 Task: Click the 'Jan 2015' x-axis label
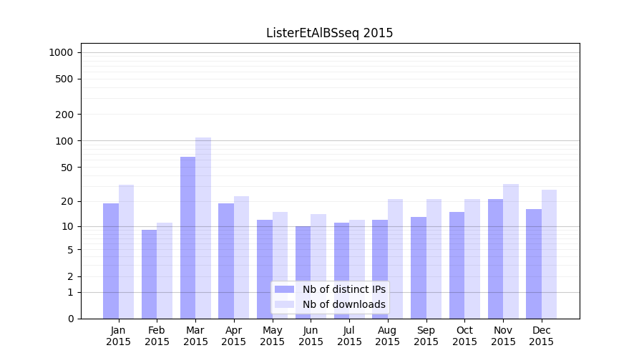point(119,336)
